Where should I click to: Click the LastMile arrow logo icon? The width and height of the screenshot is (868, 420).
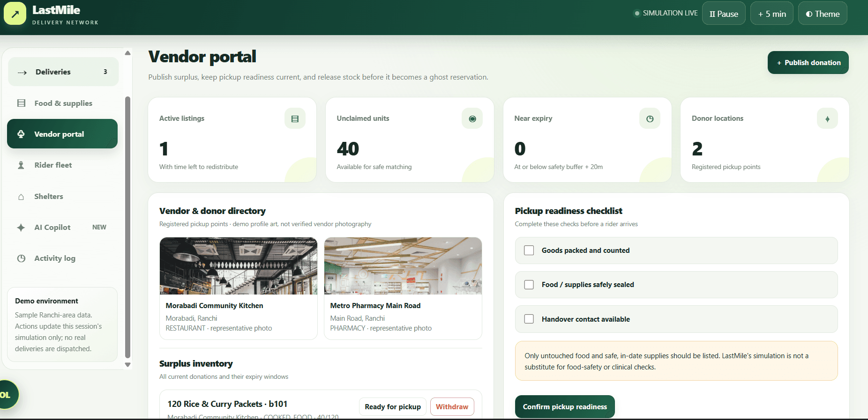(x=15, y=14)
